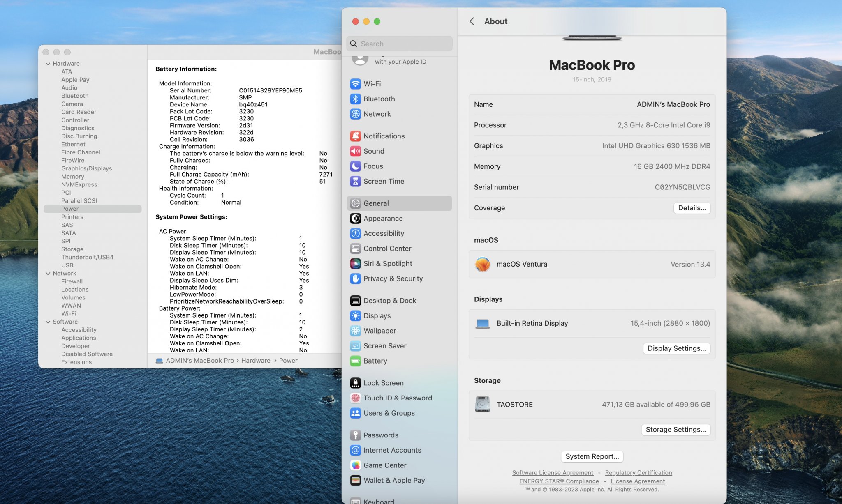
Task: Click Hardware in System Report path bar
Action: click(256, 361)
